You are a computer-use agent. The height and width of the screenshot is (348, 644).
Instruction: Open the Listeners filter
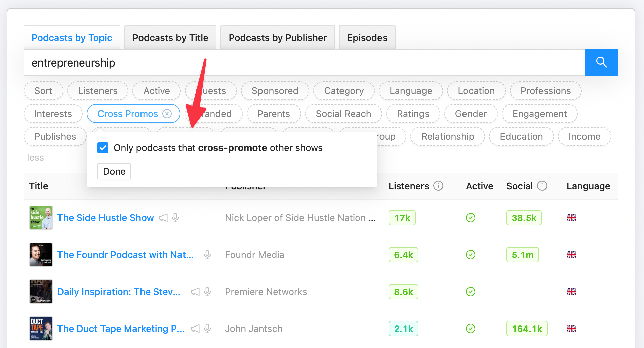coord(98,91)
